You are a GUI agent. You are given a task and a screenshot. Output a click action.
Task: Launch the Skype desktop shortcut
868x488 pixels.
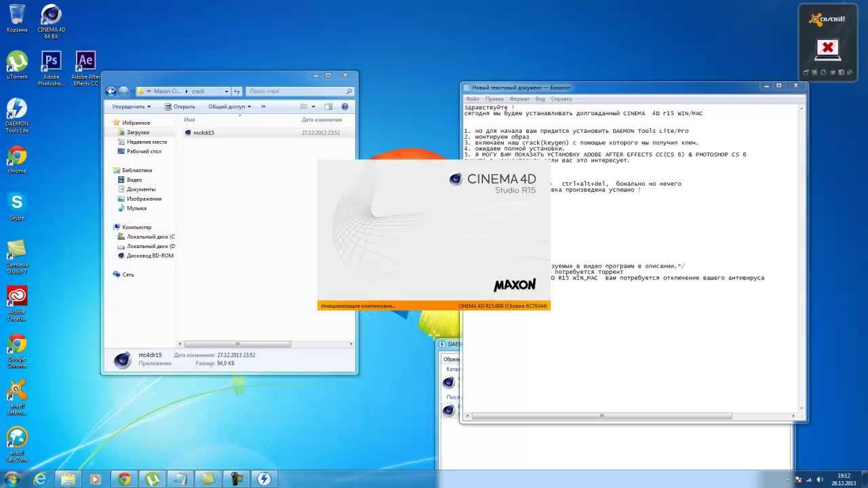17,207
